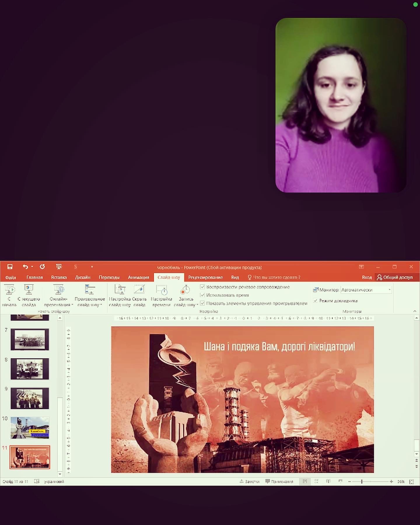Switch to Normal view icon in status bar
The width and height of the screenshot is (420, 525).
point(305,482)
